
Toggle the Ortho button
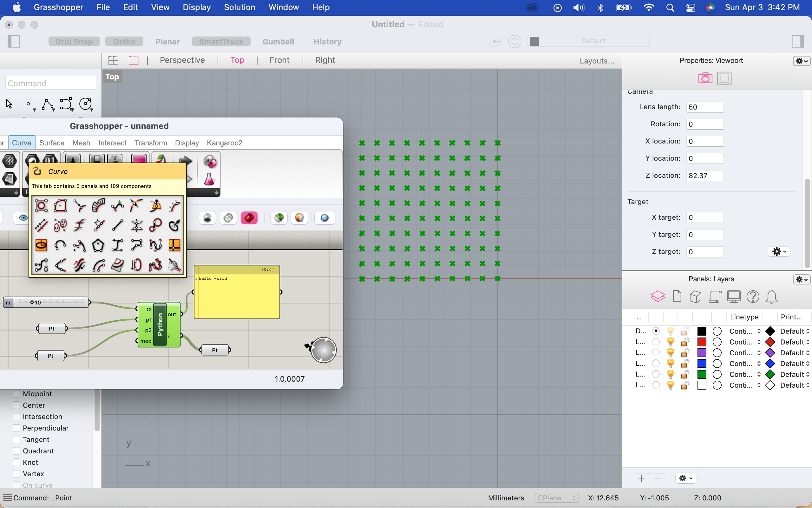point(124,41)
